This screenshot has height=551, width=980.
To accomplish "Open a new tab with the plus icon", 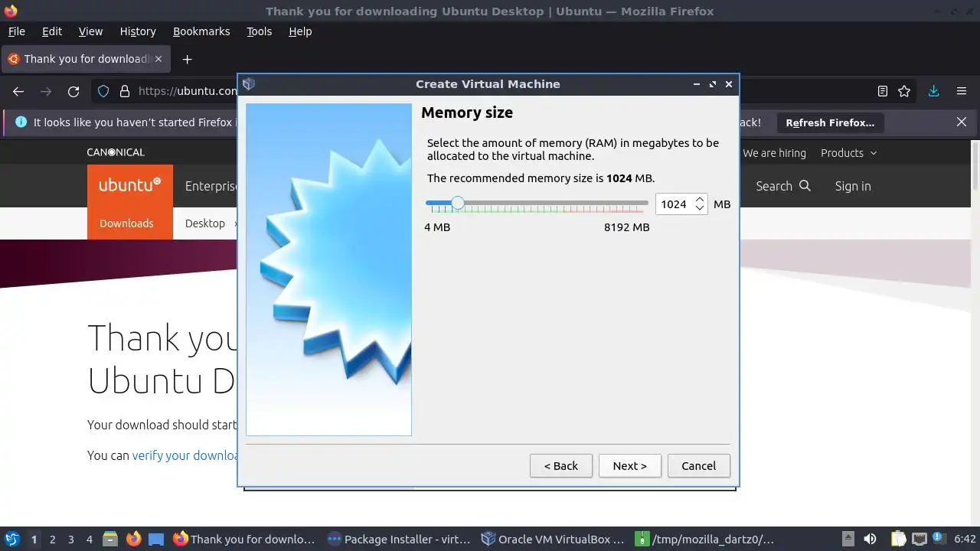I will (x=187, y=59).
